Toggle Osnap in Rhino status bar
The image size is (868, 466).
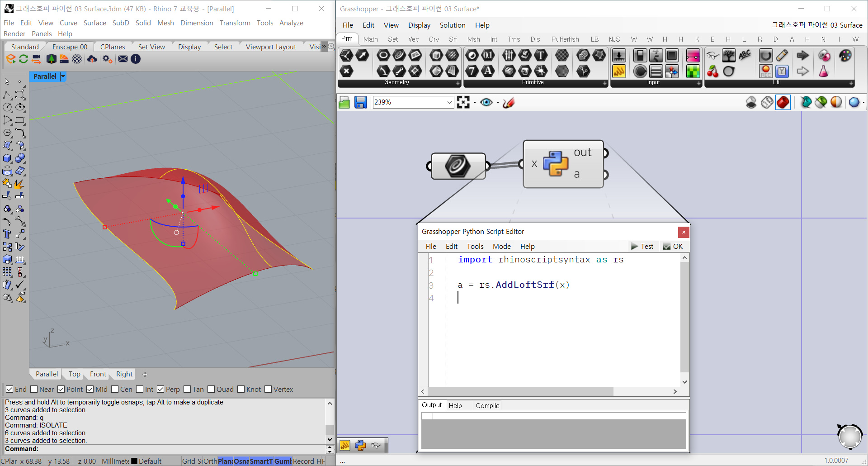click(241, 461)
